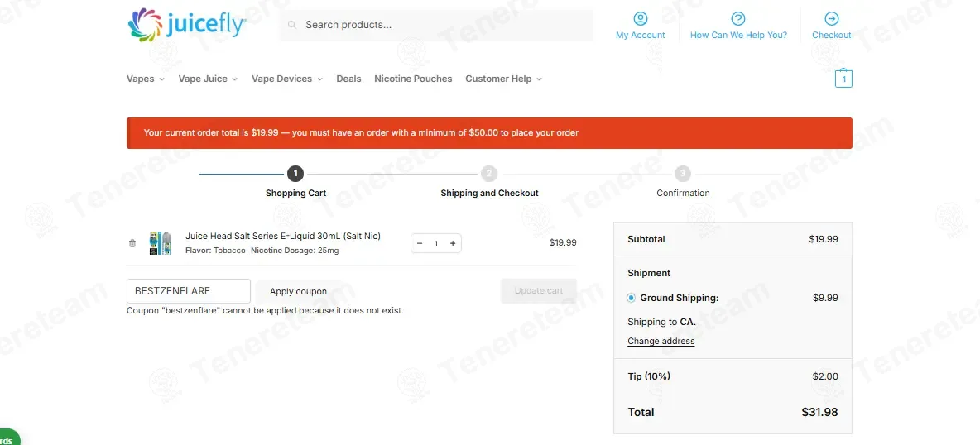Click the item price $19.99 in cart row
This screenshot has height=445, width=980.
coord(563,242)
